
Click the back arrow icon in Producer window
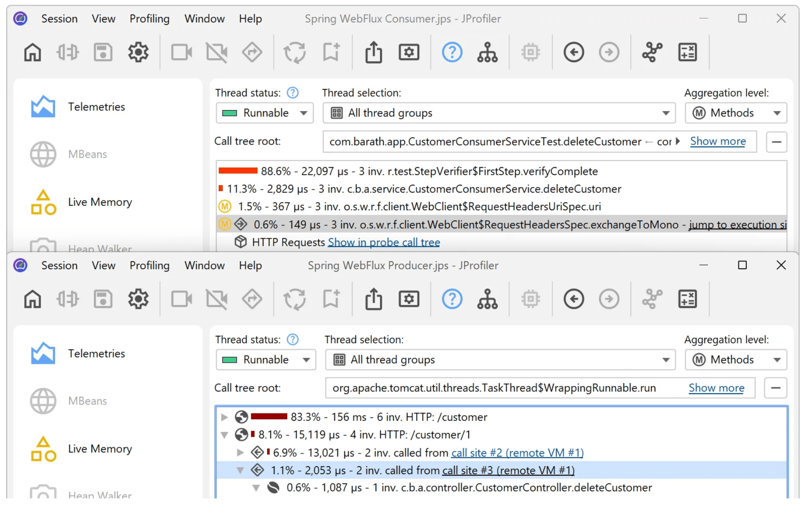574,299
